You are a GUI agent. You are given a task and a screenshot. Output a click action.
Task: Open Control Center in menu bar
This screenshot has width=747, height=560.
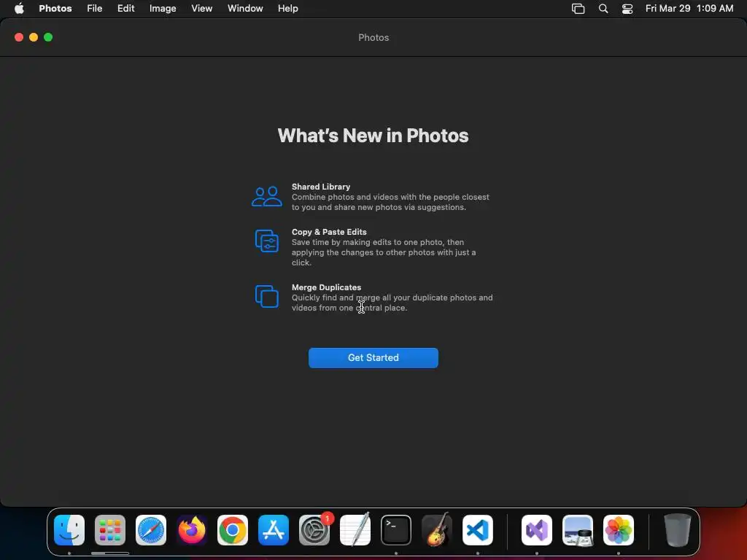[x=627, y=8]
